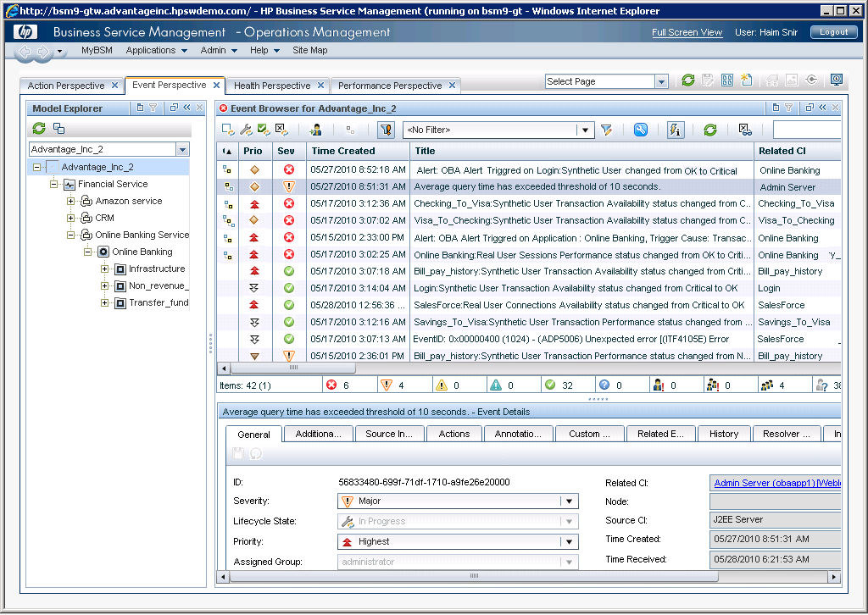Open the Select Page dropdown
Viewport: 868px width, 615px height.
tap(661, 82)
